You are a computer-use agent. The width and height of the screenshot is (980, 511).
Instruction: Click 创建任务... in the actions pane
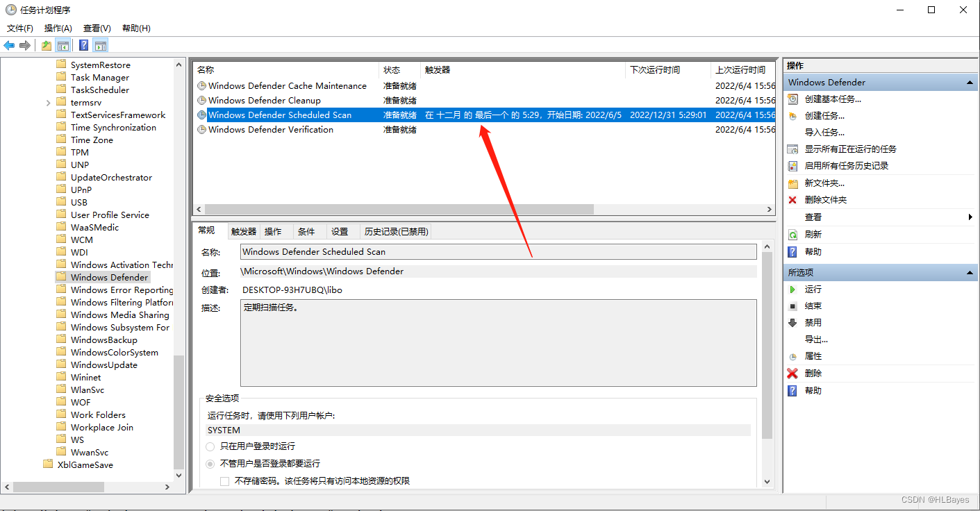click(824, 116)
